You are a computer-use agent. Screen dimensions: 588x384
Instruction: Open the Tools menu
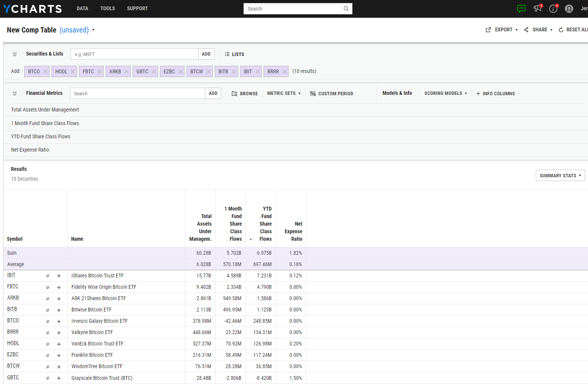[107, 8]
